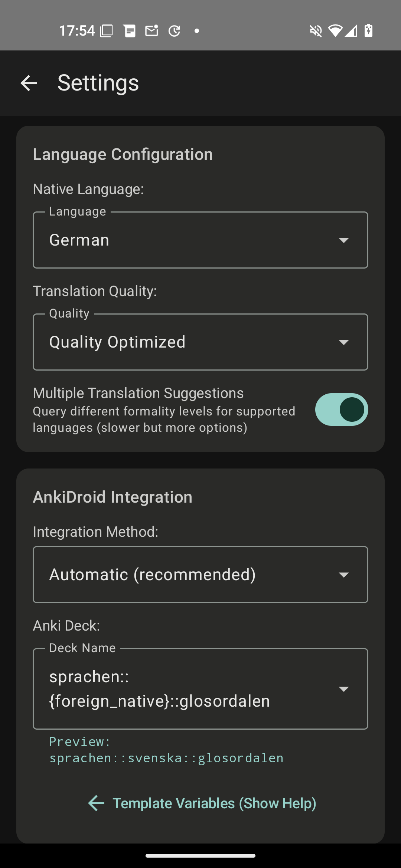The height and width of the screenshot is (868, 401).
Task: Tap the home gesture bar at bottom
Action: [200, 856]
